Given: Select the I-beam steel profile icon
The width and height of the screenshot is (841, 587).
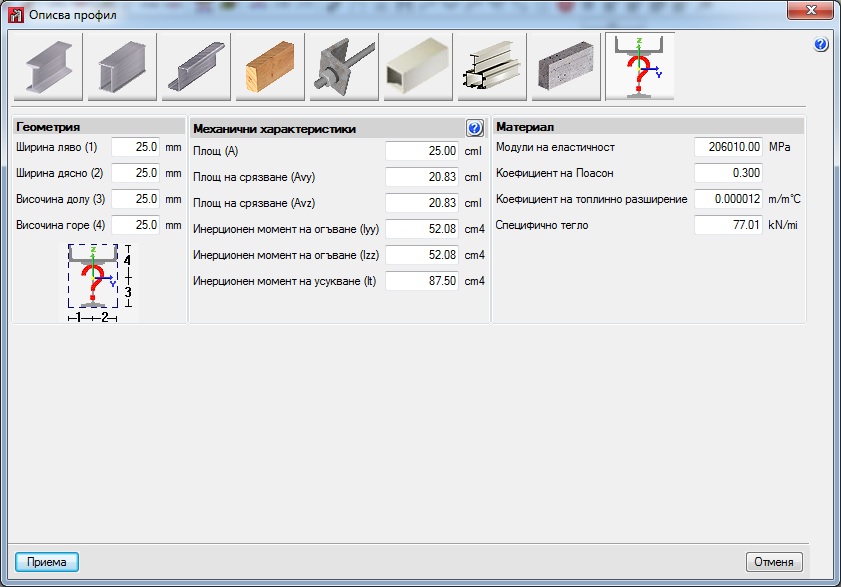Looking at the screenshot, I should tap(48, 67).
